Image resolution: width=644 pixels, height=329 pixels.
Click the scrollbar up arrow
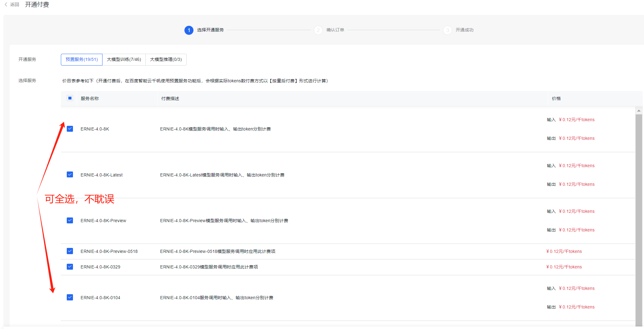(x=639, y=111)
